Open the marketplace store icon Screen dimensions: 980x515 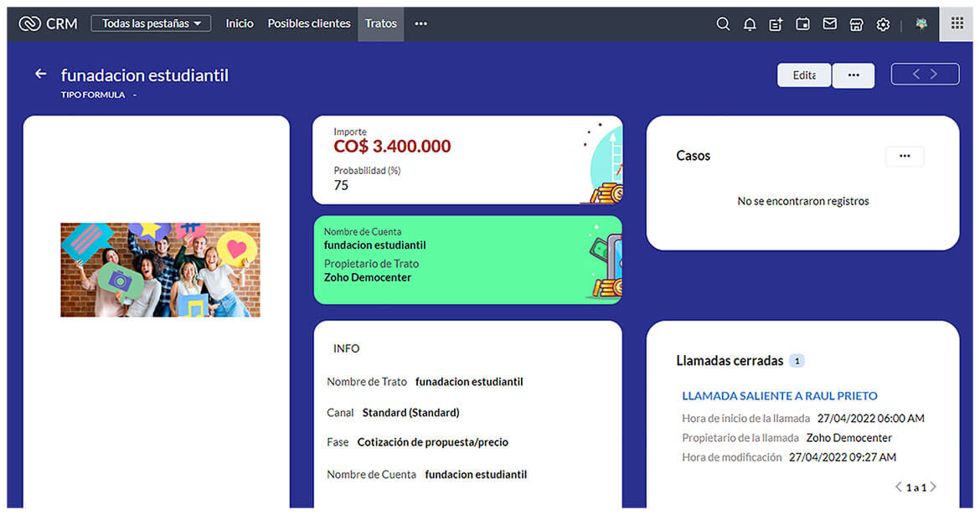pos(856,23)
